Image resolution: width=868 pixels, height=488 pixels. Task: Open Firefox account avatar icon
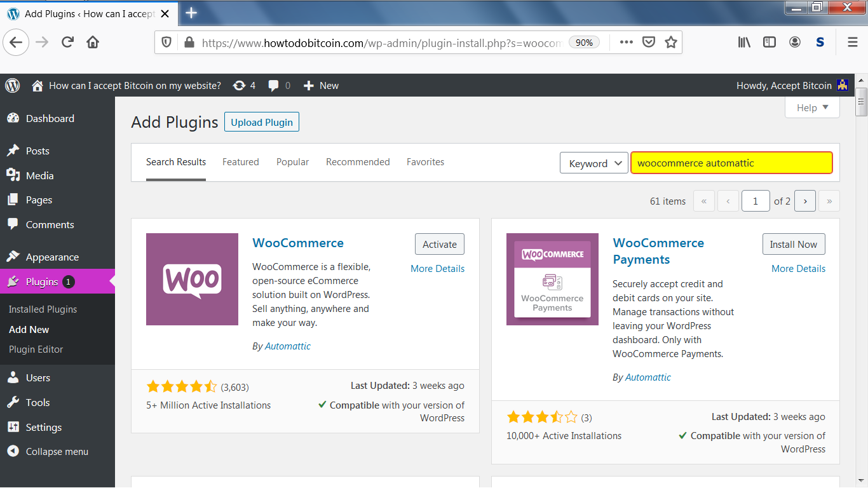795,43
